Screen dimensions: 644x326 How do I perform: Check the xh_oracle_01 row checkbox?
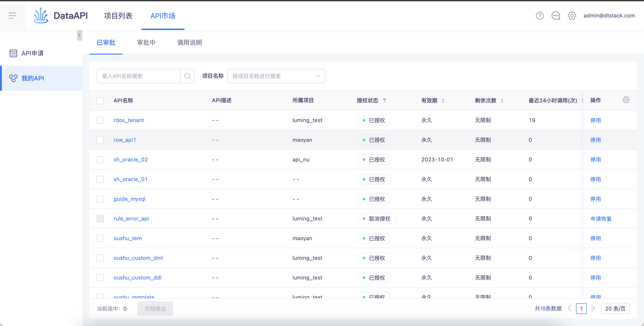pyautogui.click(x=100, y=179)
